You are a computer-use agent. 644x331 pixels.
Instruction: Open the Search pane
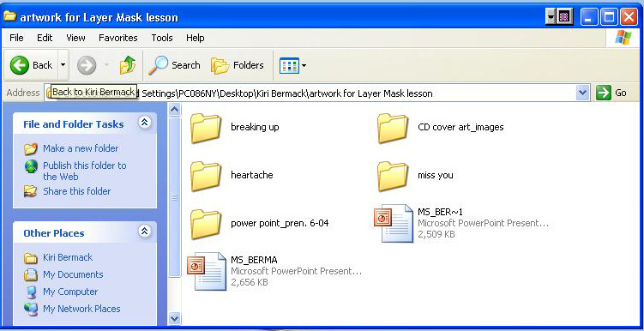point(174,65)
